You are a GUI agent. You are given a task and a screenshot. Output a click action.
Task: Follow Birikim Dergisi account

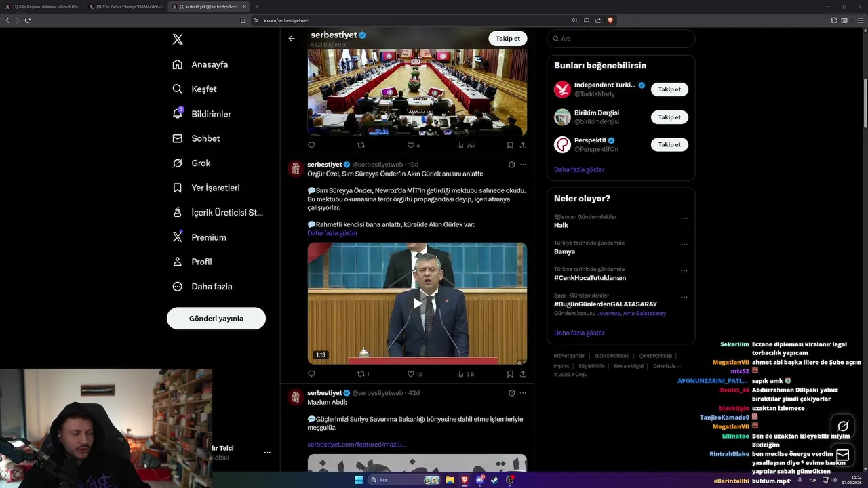669,117
